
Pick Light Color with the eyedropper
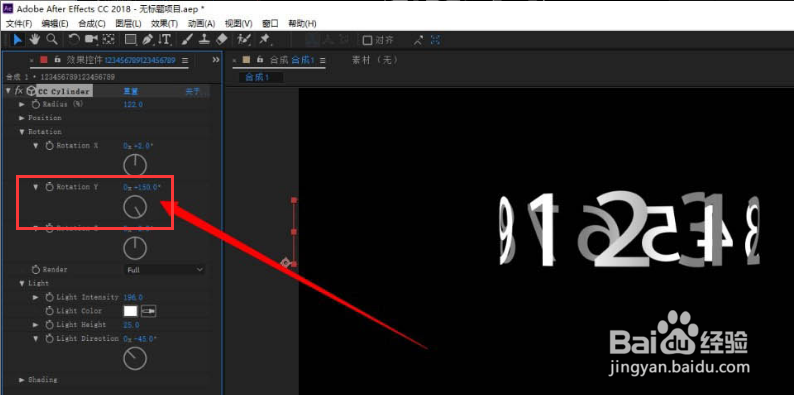(x=148, y=311)
